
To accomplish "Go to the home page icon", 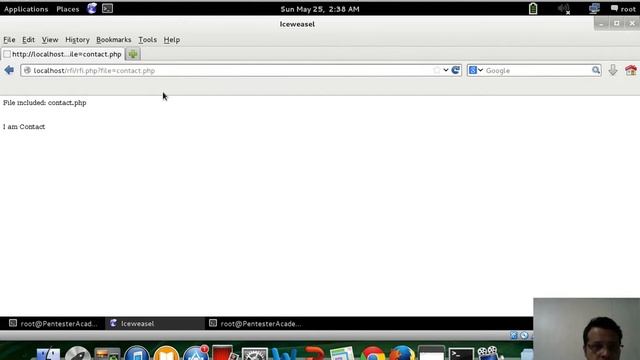I will (x=631, y=70).
